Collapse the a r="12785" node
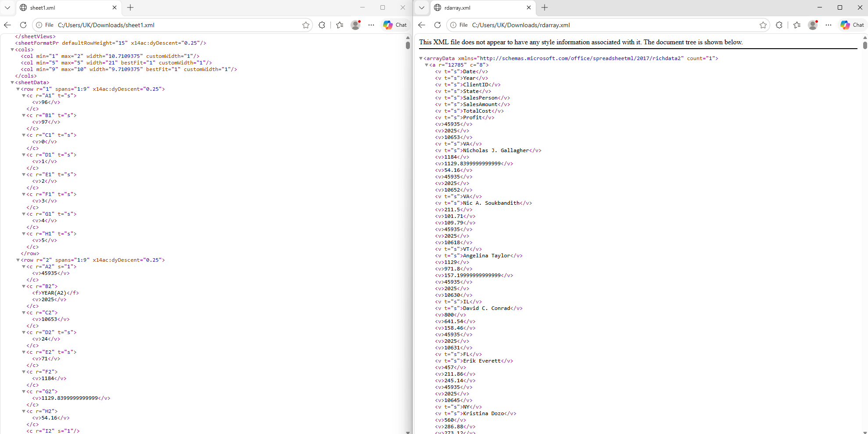 [x=427, y=65]
